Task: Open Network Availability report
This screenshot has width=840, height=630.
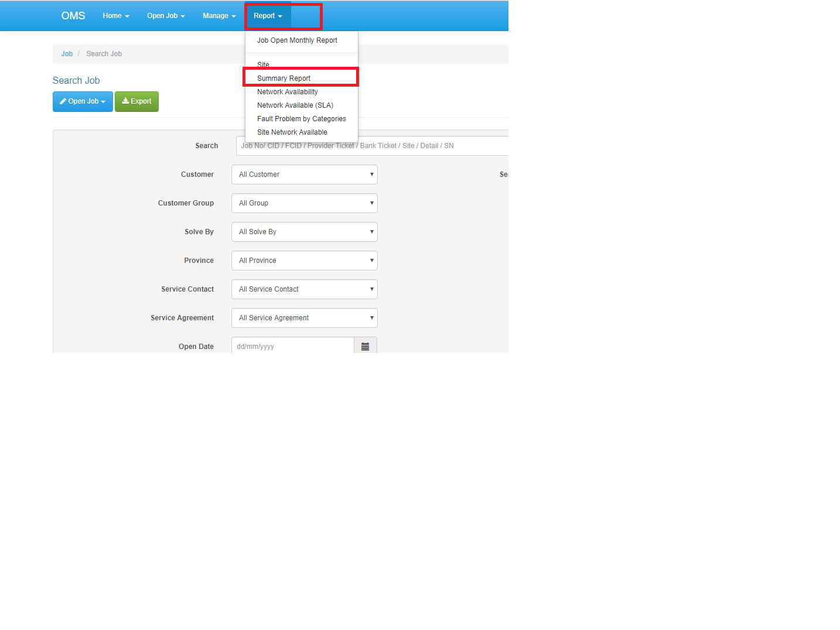Action: coord(301,92)
